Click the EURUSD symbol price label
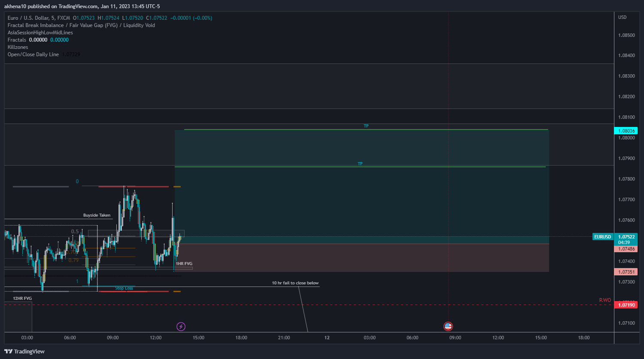The height and width of the screenshot is (359, 644). (x=602, y=237)
